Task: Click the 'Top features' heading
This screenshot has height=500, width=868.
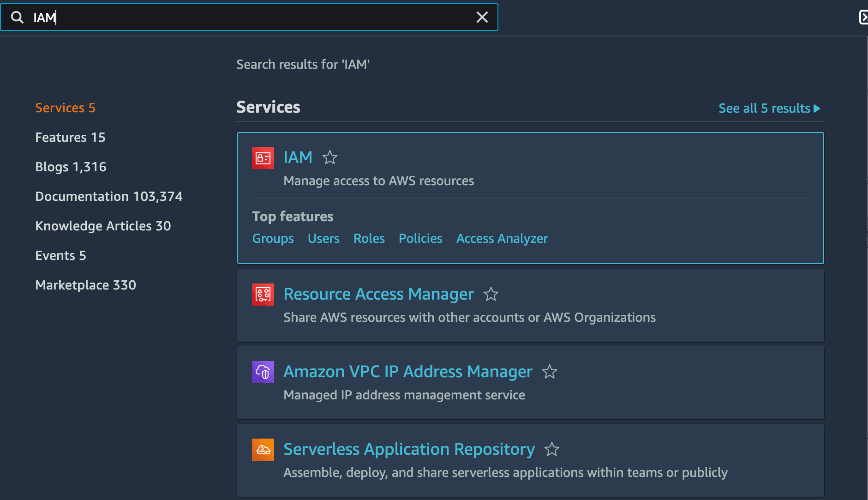Action: 293,217
